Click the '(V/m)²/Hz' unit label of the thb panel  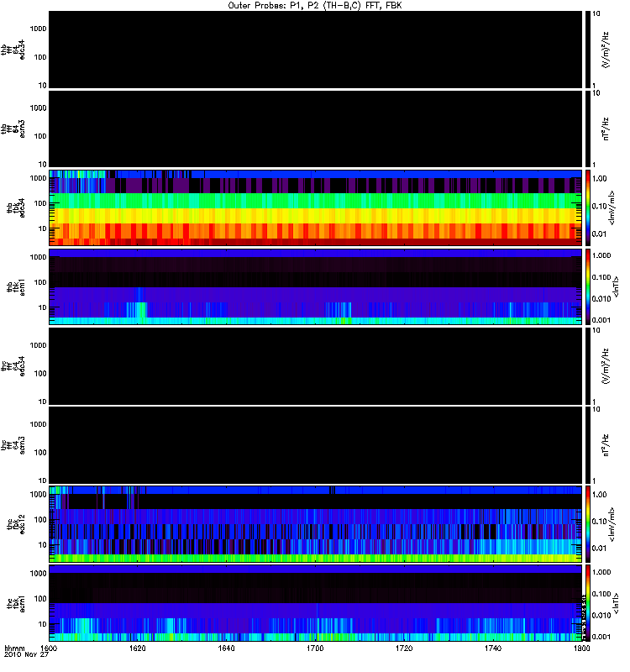click(606, 50)
